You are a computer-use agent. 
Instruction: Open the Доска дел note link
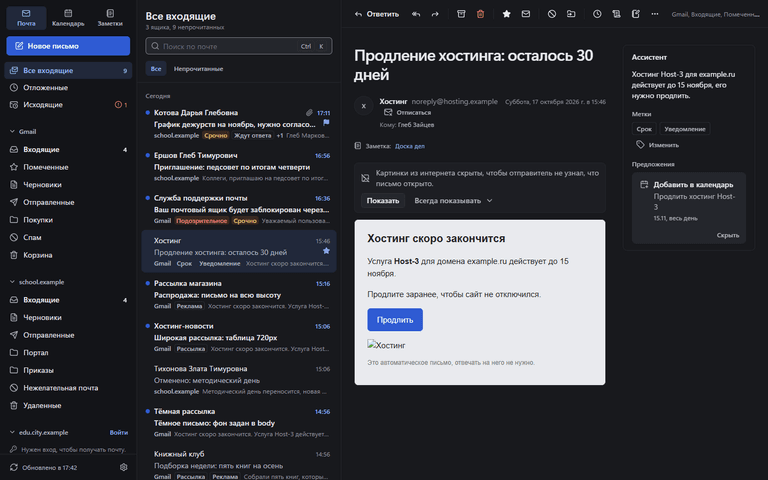(x=410, y=146)
